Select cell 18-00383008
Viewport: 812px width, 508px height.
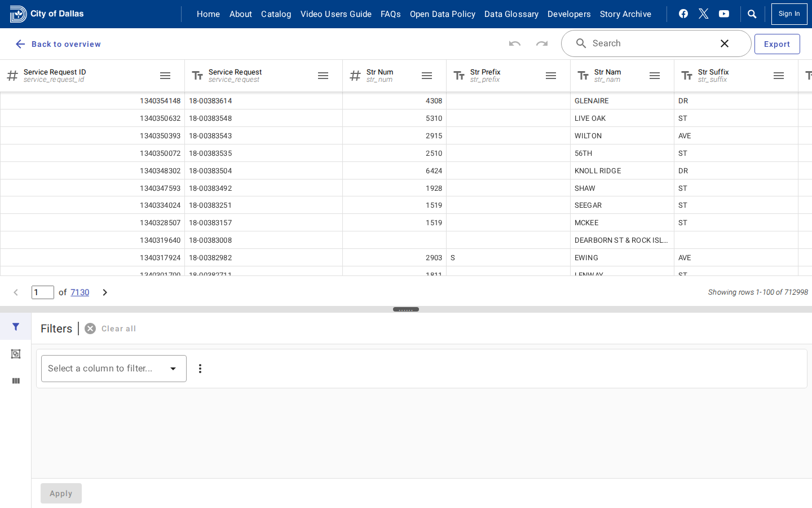(263, 240)
